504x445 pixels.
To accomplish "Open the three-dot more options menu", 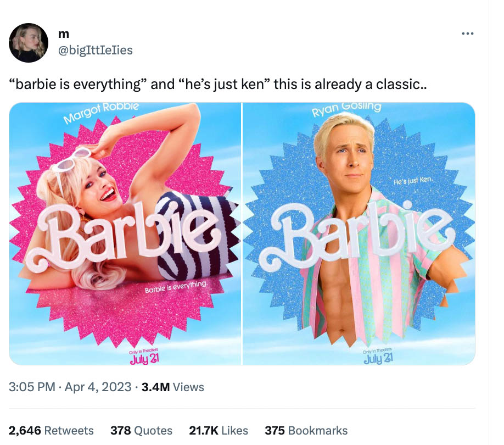I will pos(467,34).
